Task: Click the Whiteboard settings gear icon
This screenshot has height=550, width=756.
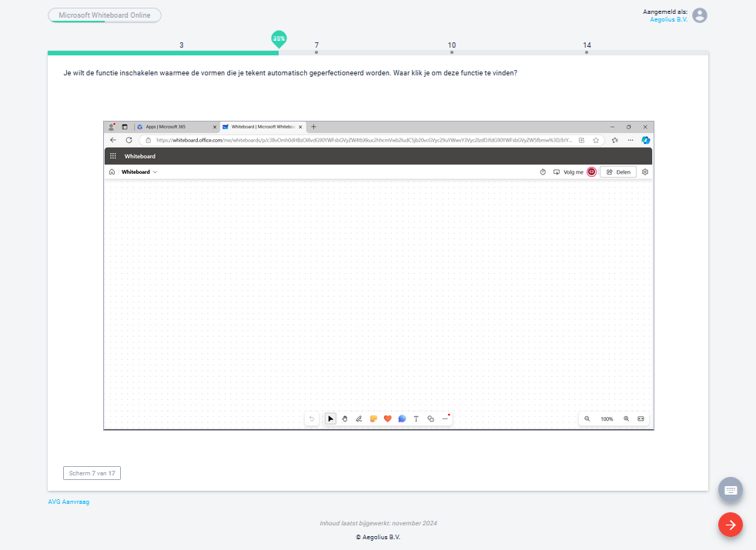Action: tap(645, 172)
